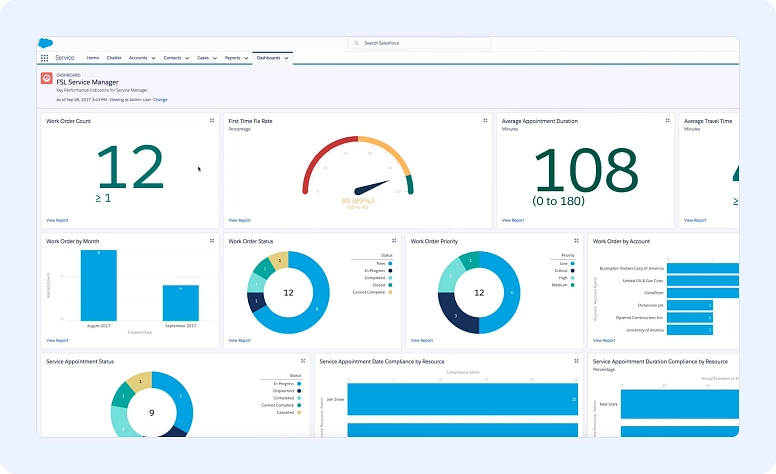
Task: Expand the Average Appointment Duration widget
Action: pos(667,121)
